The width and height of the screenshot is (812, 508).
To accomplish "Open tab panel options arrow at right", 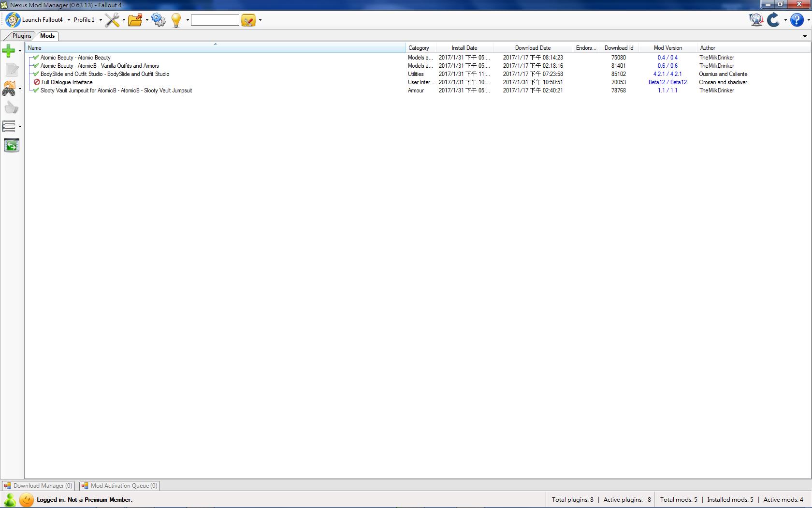I will 805,36.
